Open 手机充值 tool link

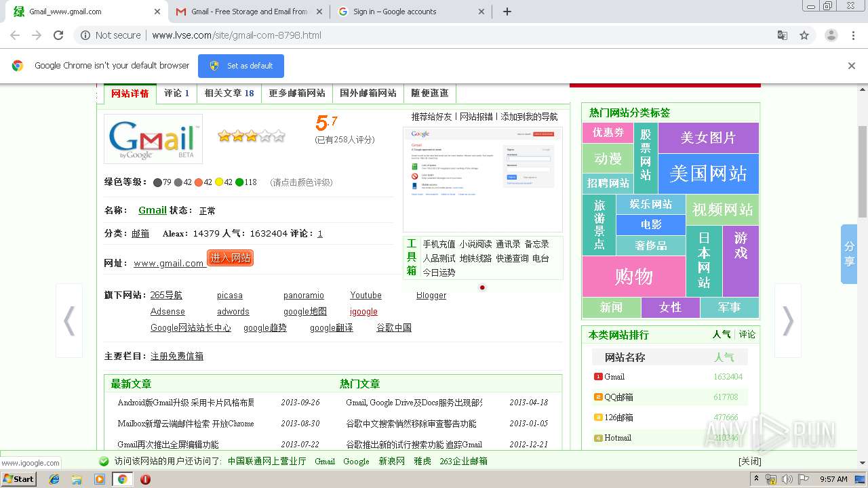439,244
